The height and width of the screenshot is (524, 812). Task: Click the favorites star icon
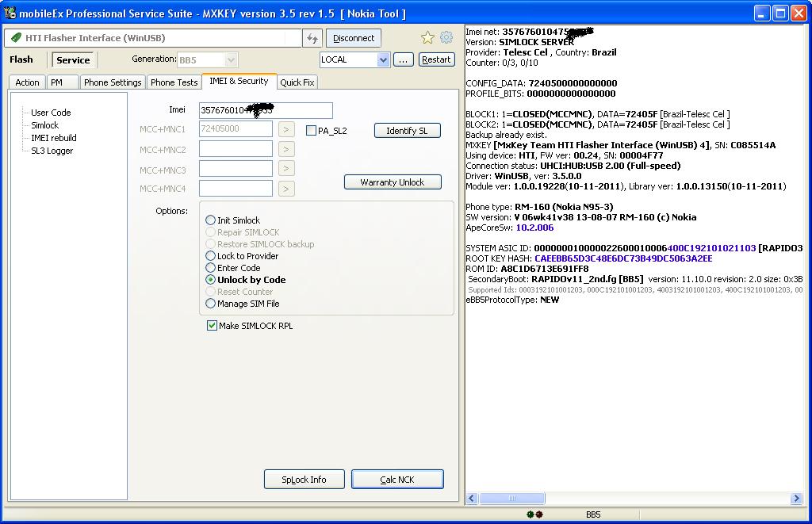click(x=427, y=37)
